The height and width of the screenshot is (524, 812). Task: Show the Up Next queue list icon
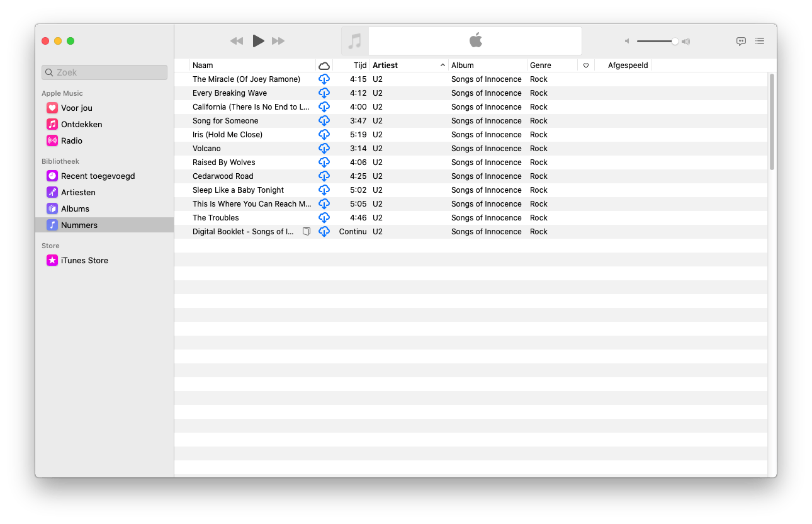point(760,41)
